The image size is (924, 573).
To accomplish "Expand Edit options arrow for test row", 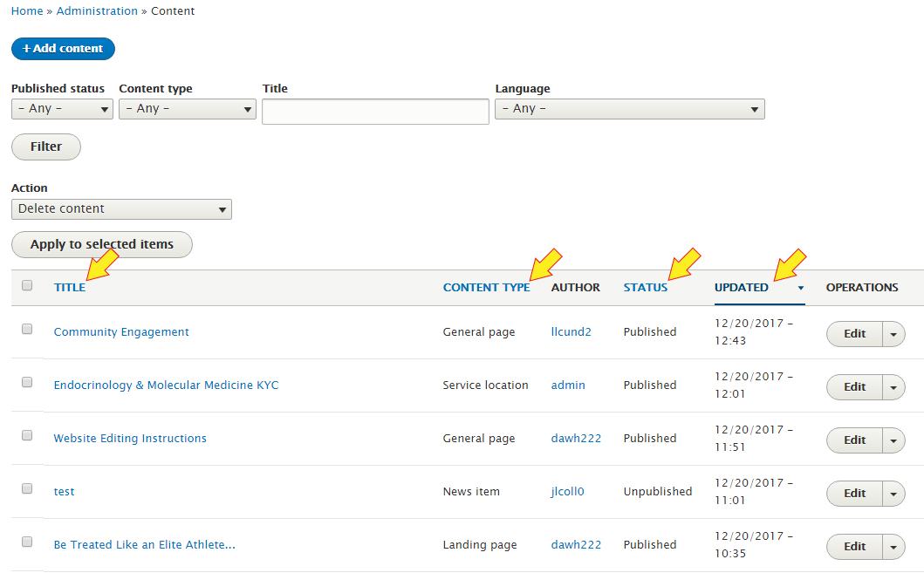I will 893,494.
